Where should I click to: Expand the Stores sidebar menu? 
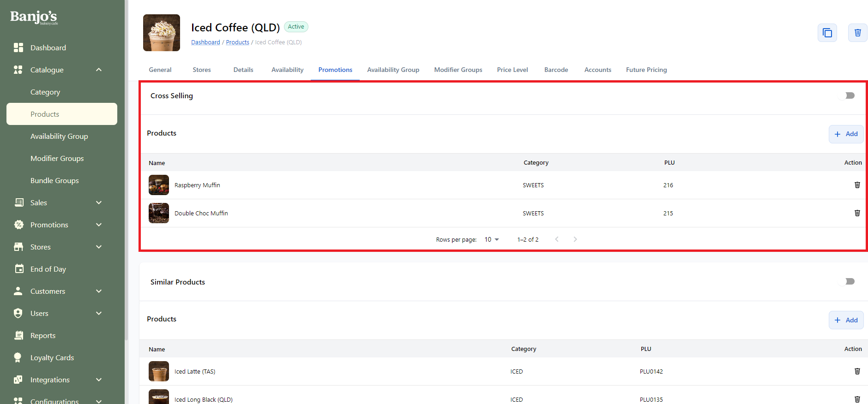98,247
